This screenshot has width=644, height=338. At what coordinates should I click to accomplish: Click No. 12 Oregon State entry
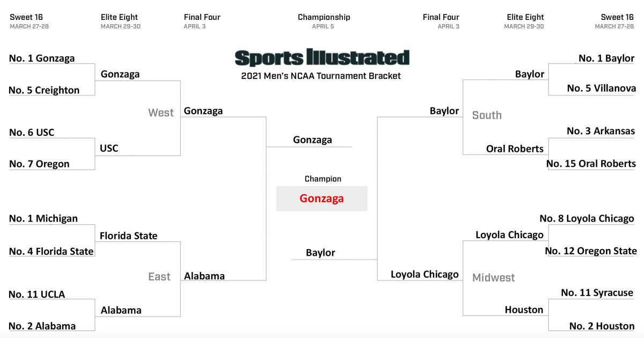pyautogui.click(x=591, y=251)
